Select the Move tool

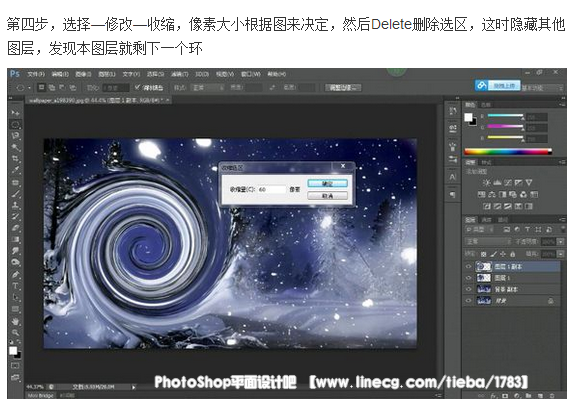coord(15,112)
